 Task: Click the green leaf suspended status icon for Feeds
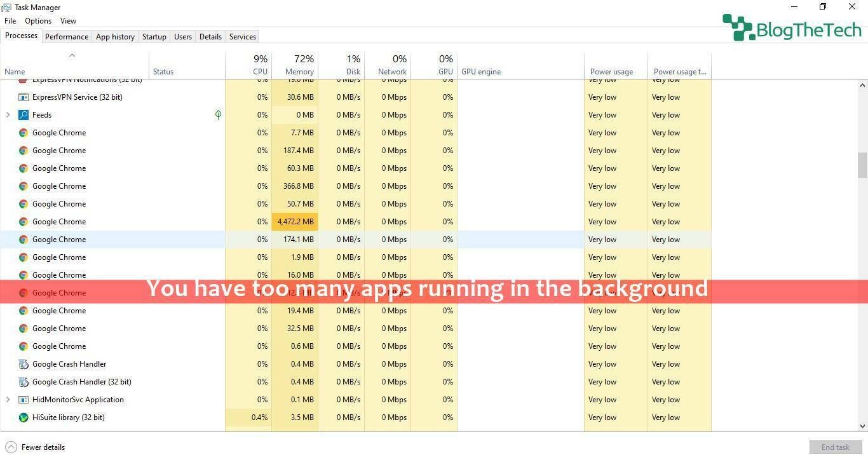pos(218,115)
